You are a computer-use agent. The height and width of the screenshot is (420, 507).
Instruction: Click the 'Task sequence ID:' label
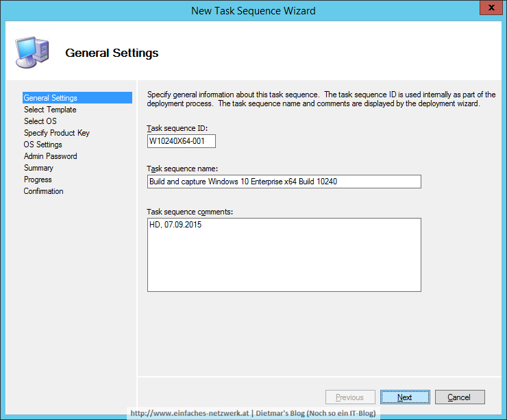(177, 128)
